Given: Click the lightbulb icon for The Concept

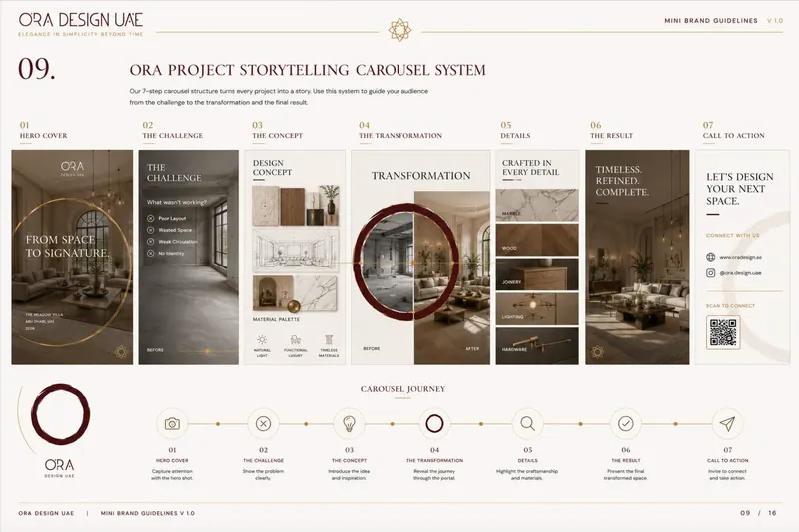Looking at the screenshot, I should tap(349, 423).
